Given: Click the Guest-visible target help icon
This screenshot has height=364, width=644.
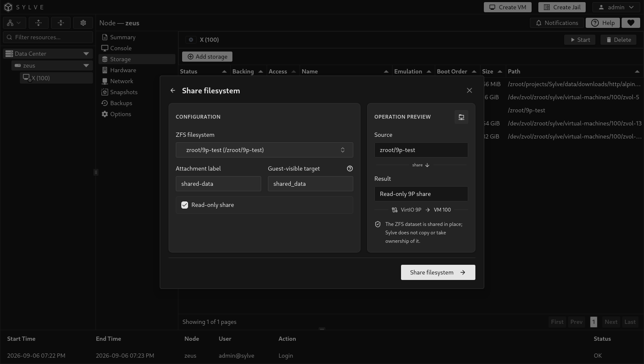Looking at the screenshot, I should tap(350, 168).
